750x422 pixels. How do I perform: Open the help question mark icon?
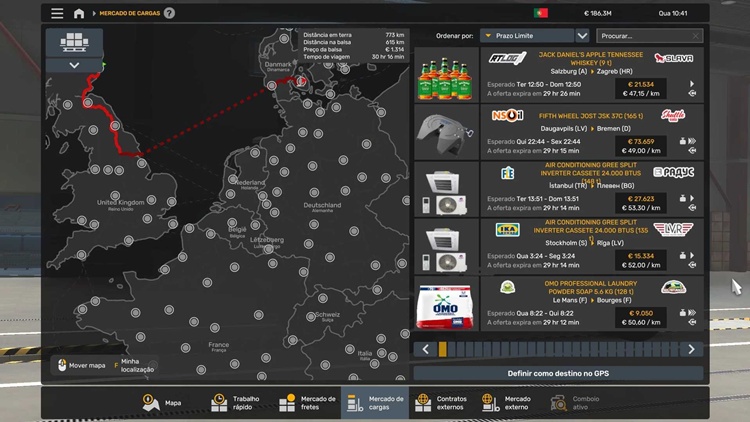[169, 13]
